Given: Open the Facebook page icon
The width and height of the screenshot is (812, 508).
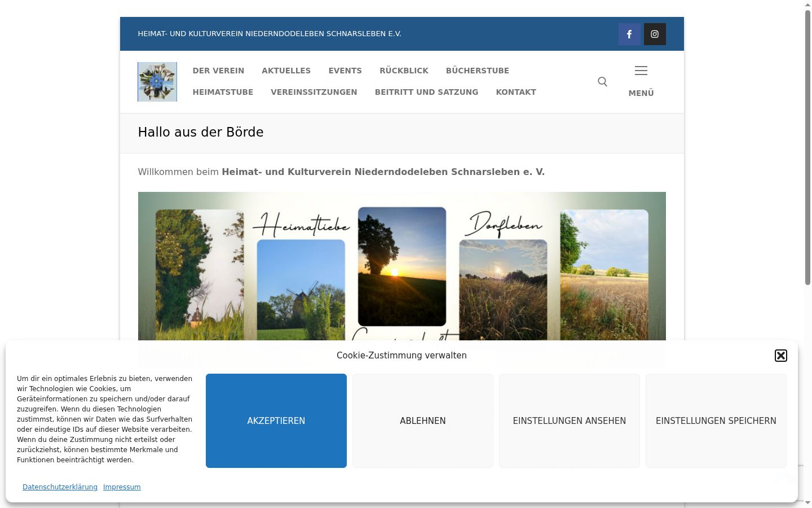Looking at the screenshot, I should coord(629,34).
